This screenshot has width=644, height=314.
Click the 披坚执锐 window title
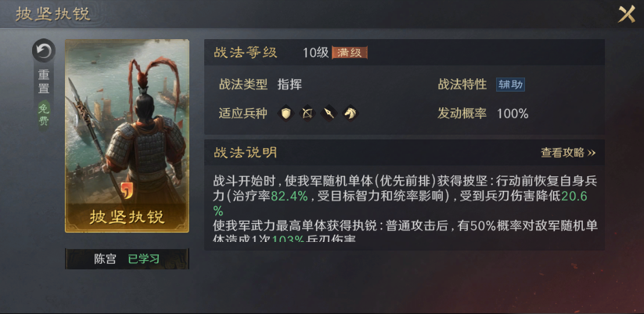52,13
